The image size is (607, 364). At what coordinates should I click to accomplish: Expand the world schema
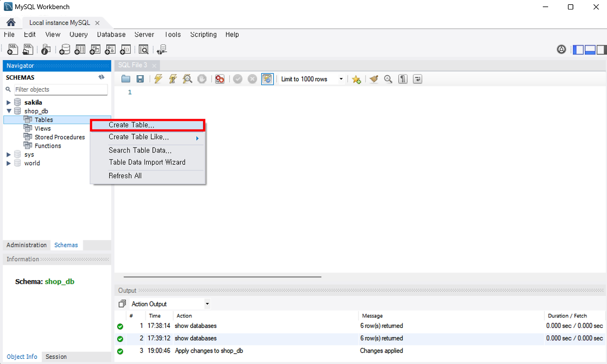9,163
